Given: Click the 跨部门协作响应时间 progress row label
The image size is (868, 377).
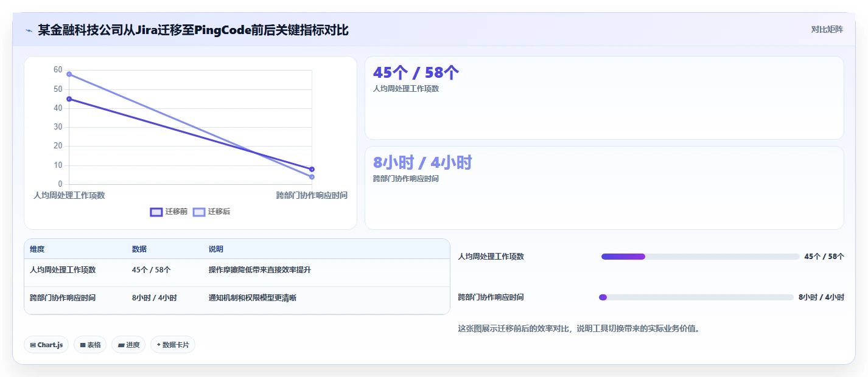Looking at the screenshot, I should (491, 297).
